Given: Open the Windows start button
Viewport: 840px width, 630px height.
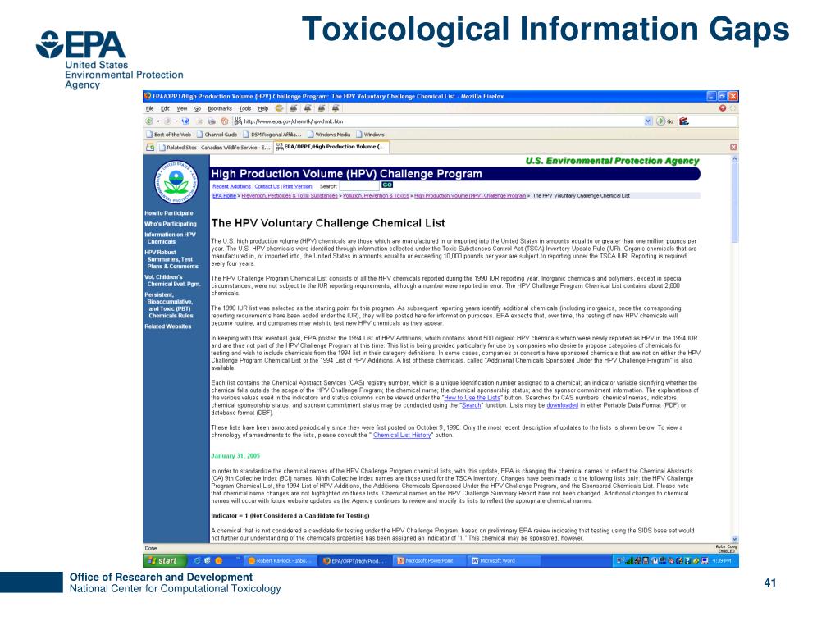Looking at the screenshot, I should (164, 560).
